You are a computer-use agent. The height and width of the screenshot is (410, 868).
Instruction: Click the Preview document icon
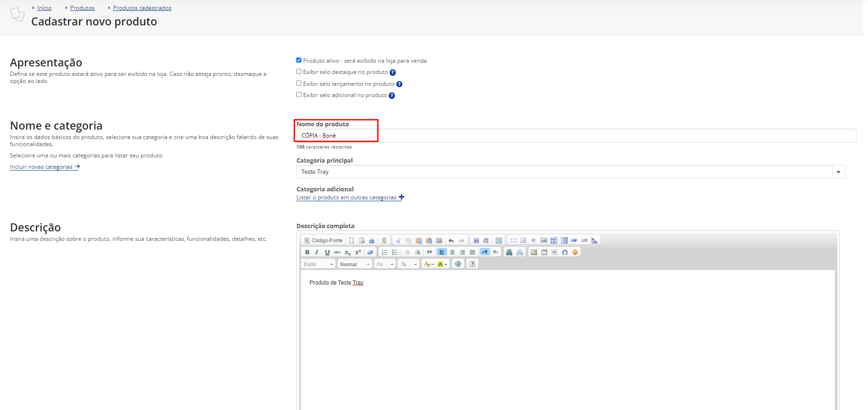coord(362,240)
